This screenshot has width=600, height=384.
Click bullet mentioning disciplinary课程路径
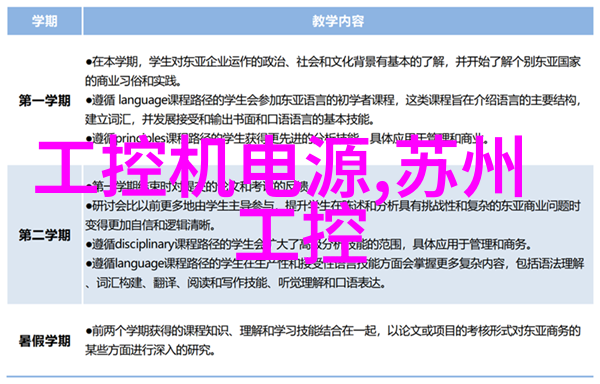click(308, 244)
